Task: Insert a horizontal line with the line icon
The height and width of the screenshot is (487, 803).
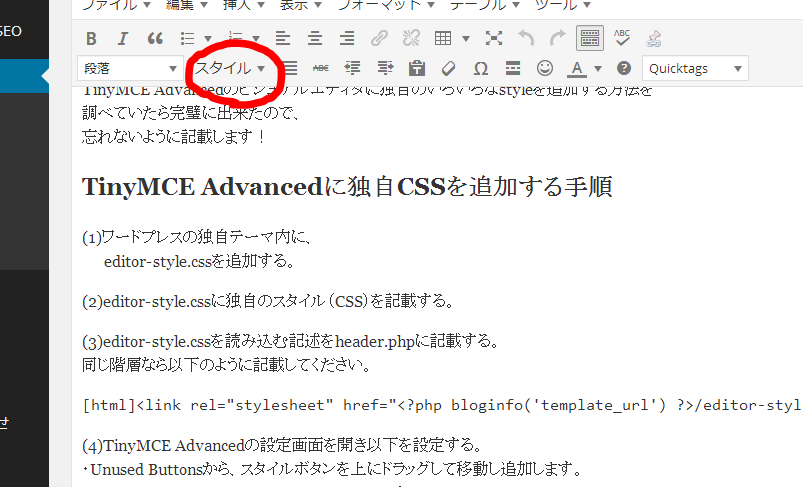Action: tap(513, 68)
